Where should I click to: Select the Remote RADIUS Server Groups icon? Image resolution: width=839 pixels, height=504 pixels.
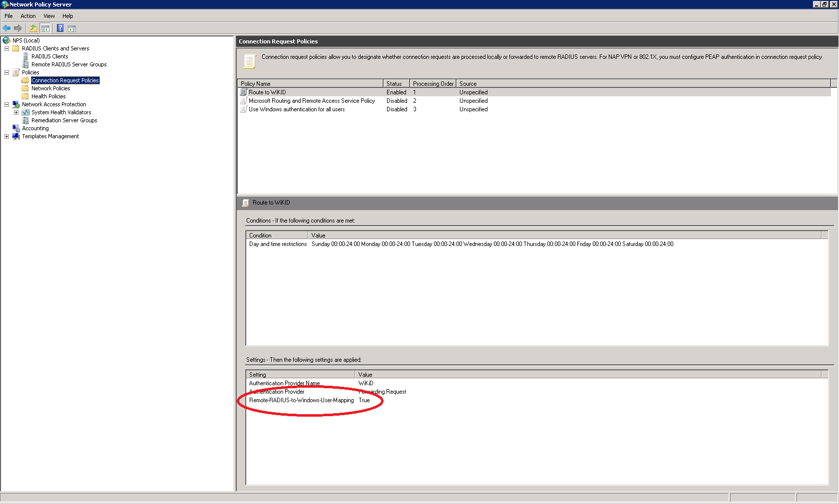pyautogui.click(x=26, y=64)
